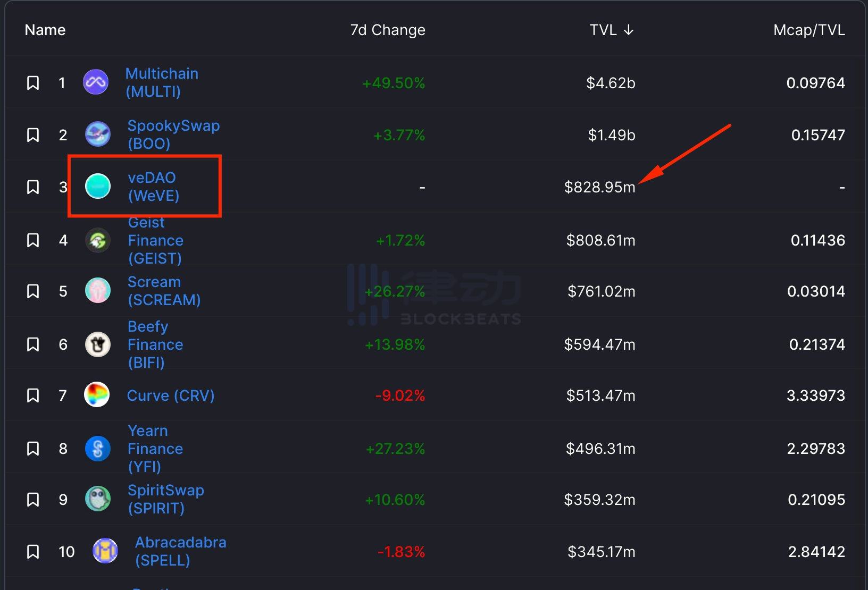Click the Multichain protocol logo icon
868x590 pixels.
tap(96, 82)
